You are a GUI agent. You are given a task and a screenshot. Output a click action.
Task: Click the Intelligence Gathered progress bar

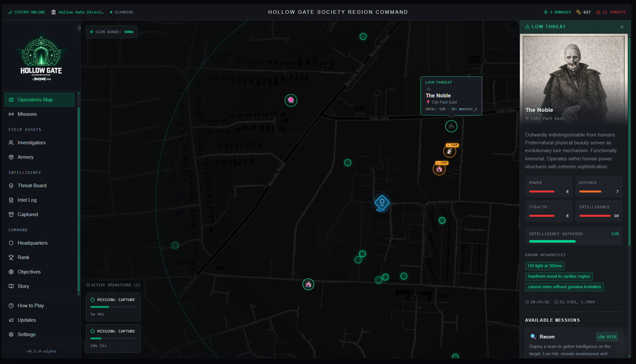pyautogui.click(x=573, y=241)
